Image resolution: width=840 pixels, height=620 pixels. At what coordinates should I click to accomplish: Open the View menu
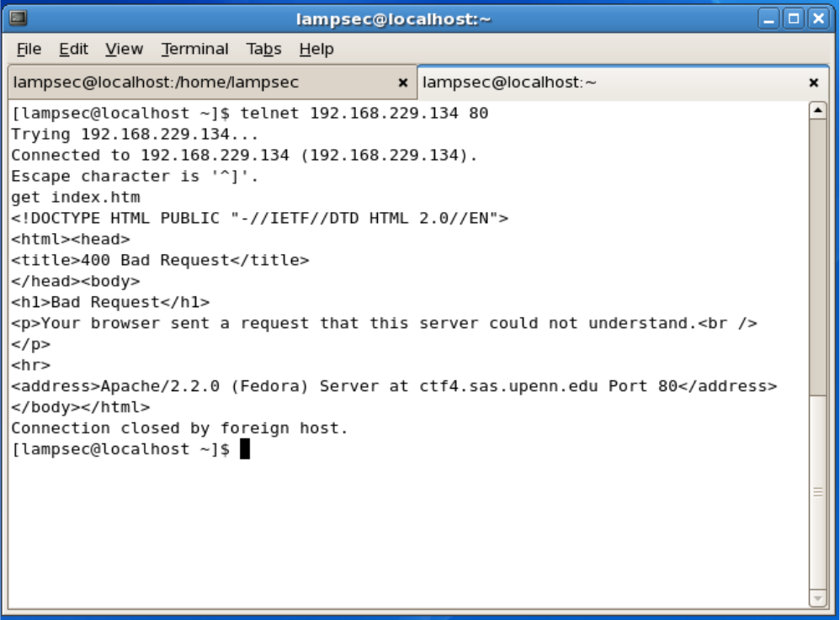124,50
